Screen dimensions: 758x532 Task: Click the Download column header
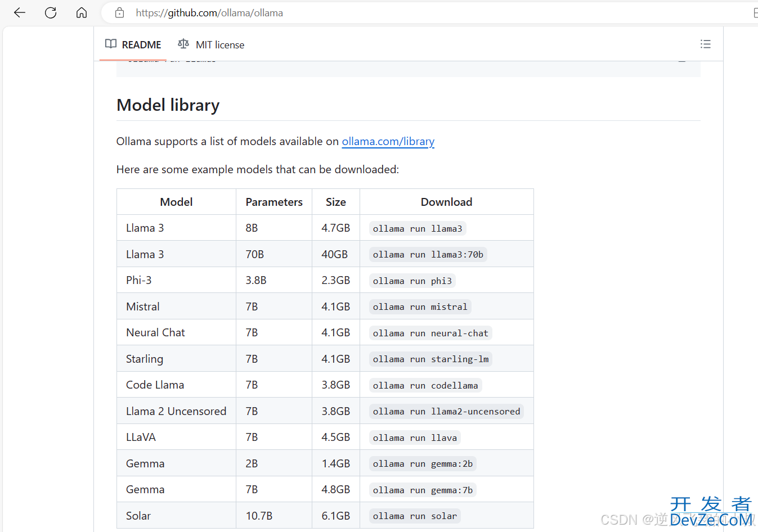click(x=447, y=202)
